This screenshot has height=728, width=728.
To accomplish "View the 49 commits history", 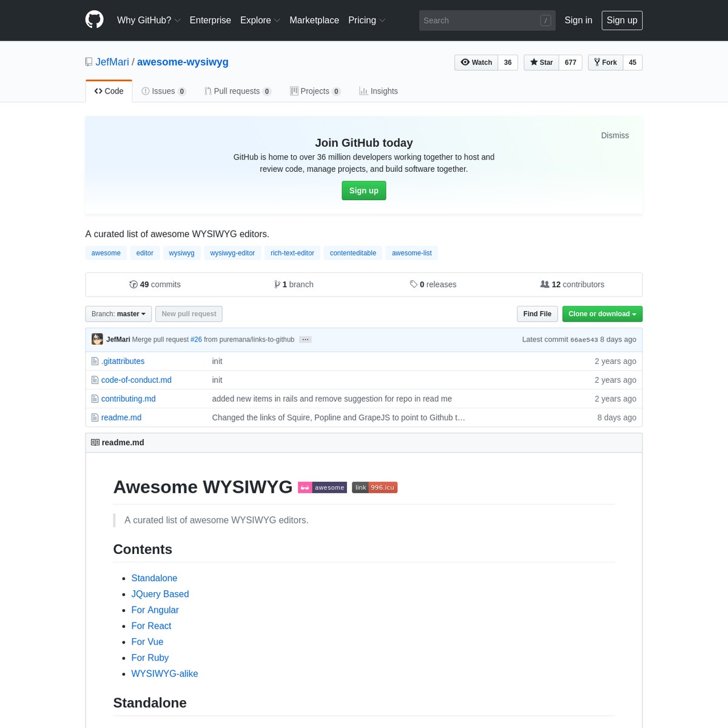I will click(x=155, y=285).
